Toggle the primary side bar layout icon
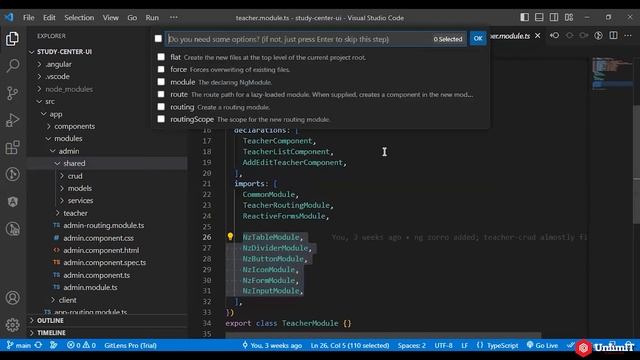The image size is (640, 360). tap(524, 18)
